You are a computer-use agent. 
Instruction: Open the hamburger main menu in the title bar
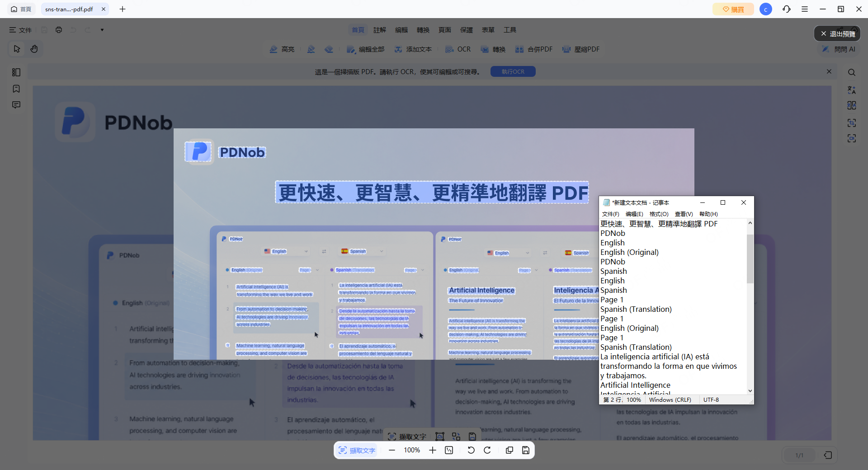[805, 9]
